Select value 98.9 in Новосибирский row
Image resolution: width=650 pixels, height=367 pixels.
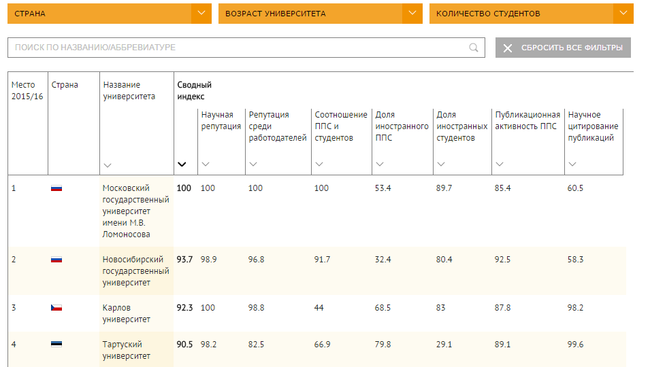209,260
